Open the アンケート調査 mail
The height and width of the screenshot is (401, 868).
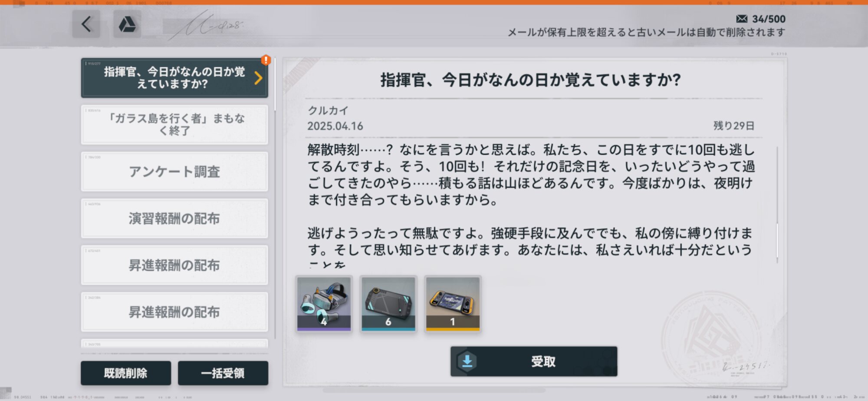[174, 172]
